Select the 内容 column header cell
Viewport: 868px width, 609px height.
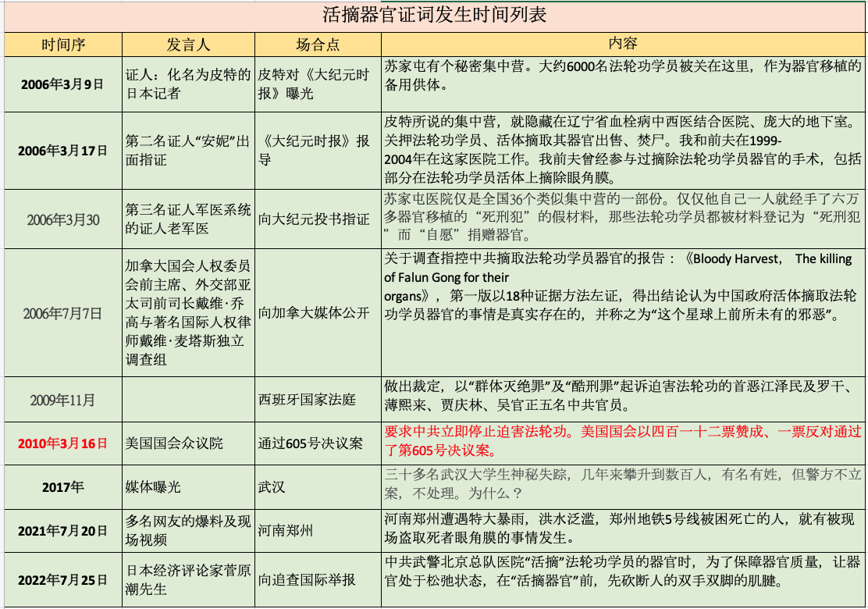coord(623,44)
